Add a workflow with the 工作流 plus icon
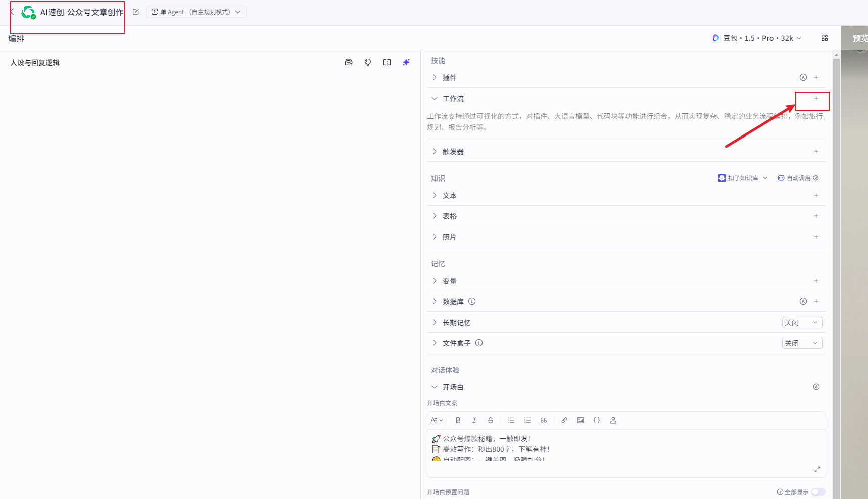The height and width of the screenshot is (499, 868). pyautogui.click(x=816, y=98)
